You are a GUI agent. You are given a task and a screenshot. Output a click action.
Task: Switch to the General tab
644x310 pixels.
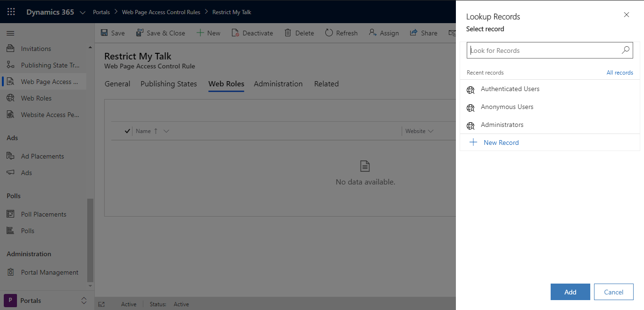point(117,84)
